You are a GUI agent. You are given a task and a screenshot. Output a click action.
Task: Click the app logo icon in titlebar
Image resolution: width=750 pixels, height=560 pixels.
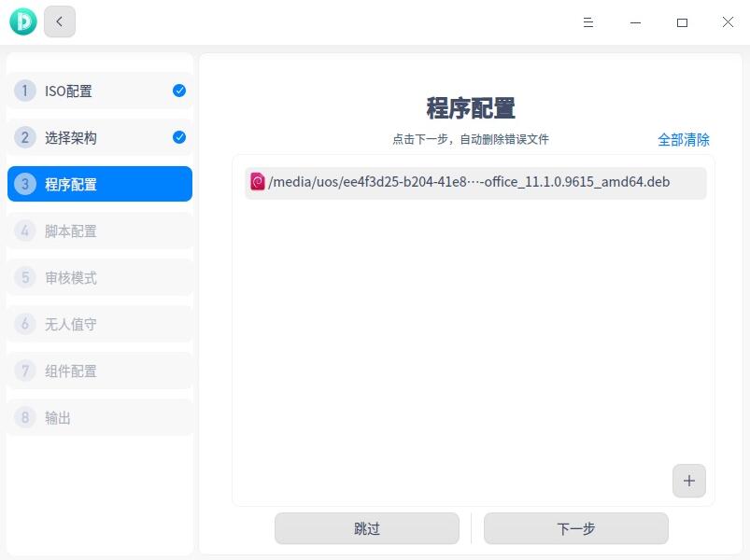[22, 21]
